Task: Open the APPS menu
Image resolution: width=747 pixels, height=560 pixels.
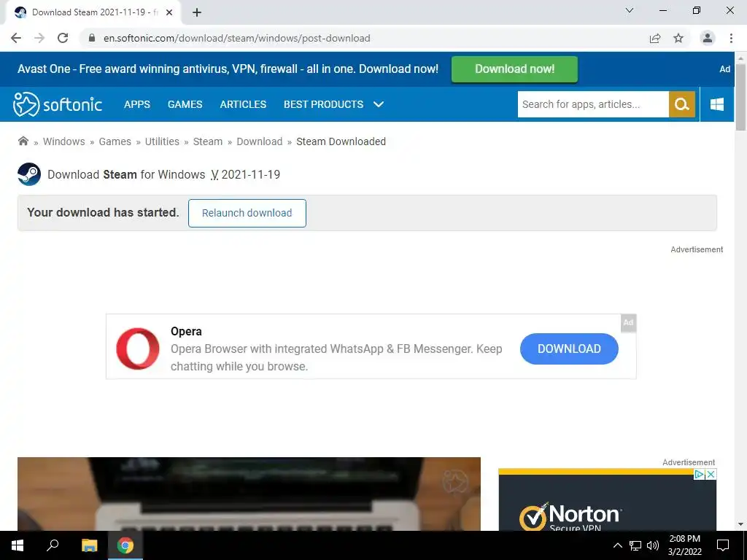Action: 136,104
